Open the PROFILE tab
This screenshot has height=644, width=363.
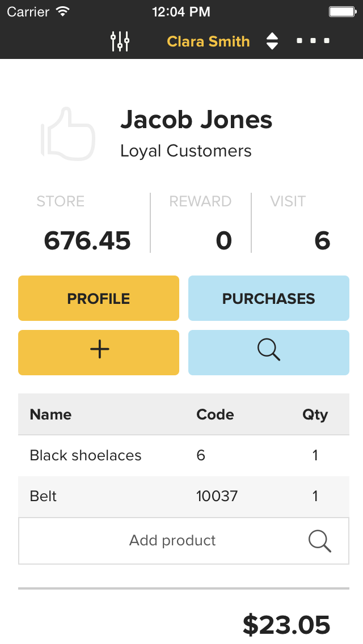click(99, 298)
